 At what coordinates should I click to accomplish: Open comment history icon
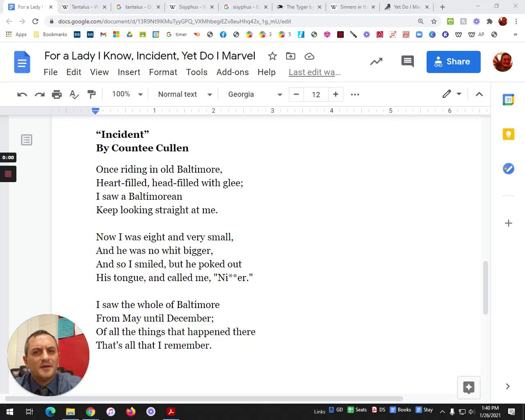point(407,62)
